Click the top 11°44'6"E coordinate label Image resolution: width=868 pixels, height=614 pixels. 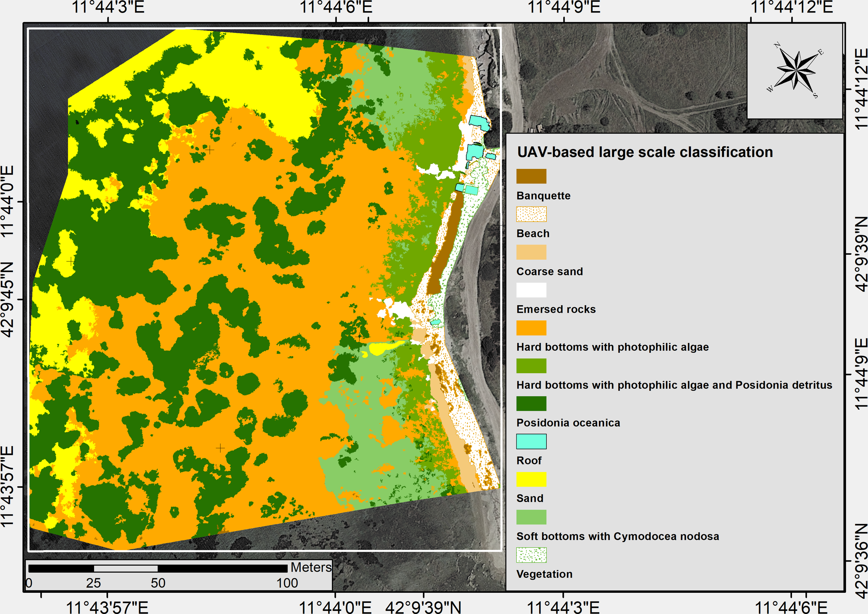[336, 7]
